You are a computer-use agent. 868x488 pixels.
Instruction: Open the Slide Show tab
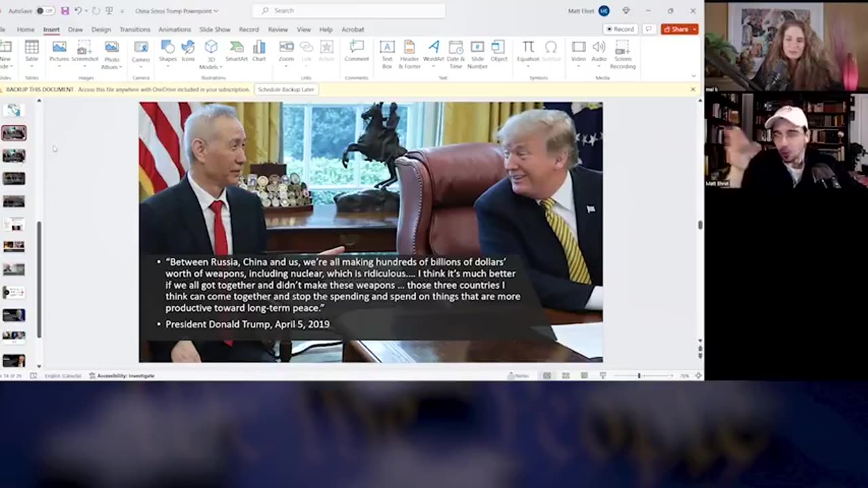pos(215,30)
